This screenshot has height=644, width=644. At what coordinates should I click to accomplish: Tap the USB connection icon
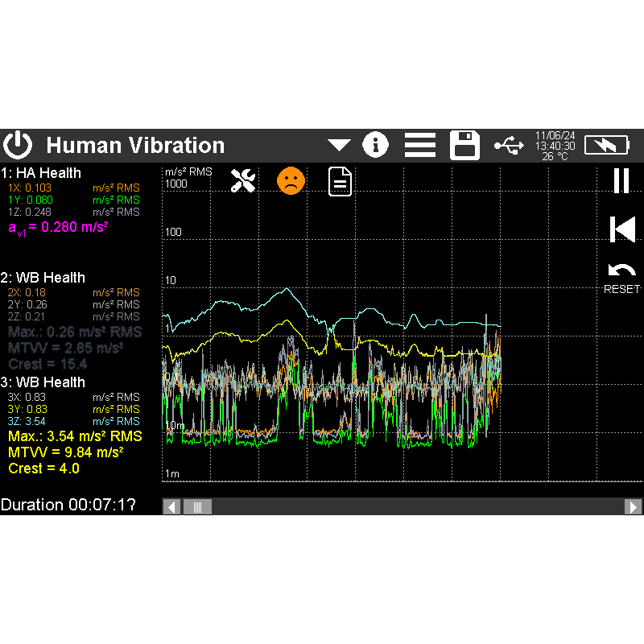(508, 145)
